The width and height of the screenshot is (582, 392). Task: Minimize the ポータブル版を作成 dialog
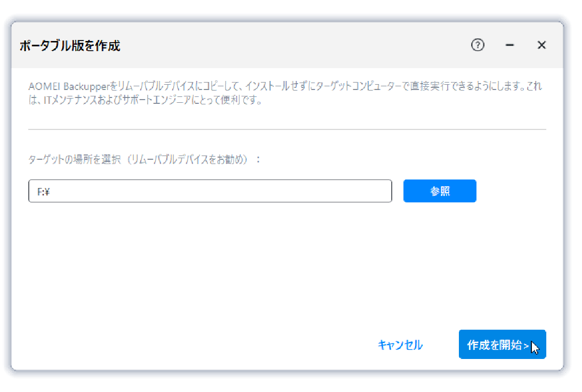[x=510, y=46]
